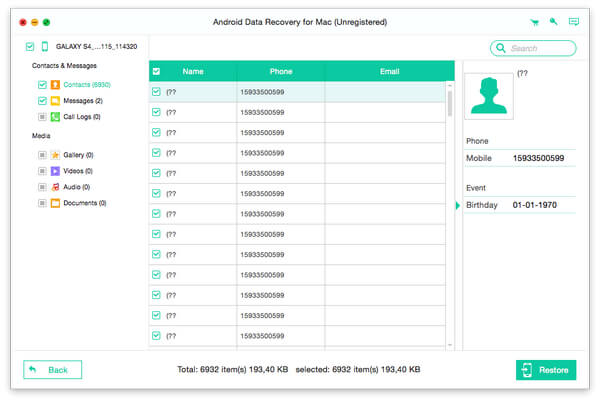Click the Back button
600x402 pixels.
tap(52, 370)
